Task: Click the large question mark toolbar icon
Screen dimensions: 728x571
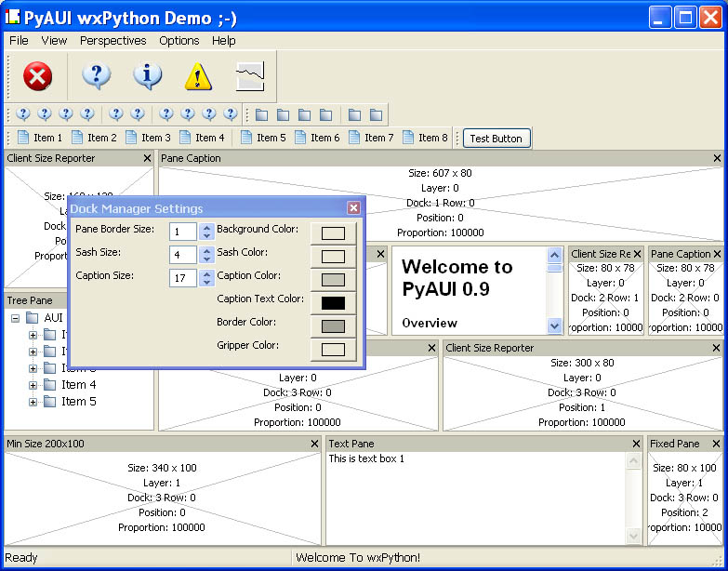Action: (x=96, y=76)
